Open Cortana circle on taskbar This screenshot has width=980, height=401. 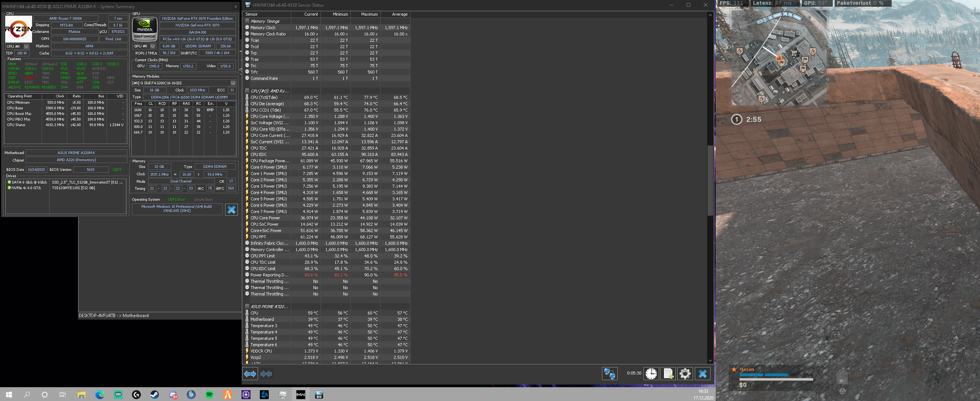click(x=44, y=395)
